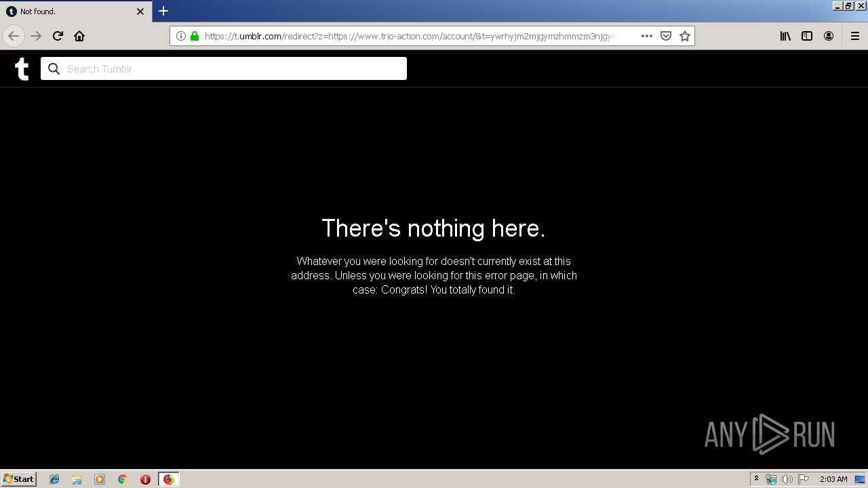Click the Tumblr logo icon
This screenshot has height=488, width=868.
click(22, 69)
